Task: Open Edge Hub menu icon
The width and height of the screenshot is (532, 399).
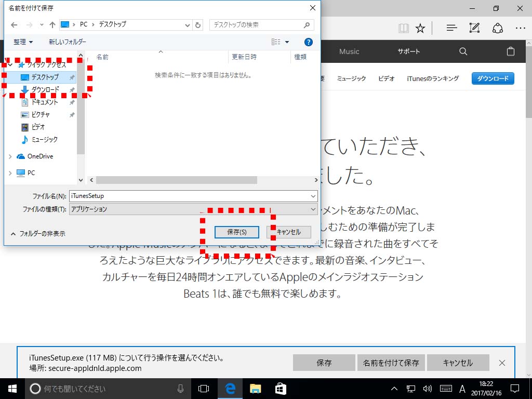Action: (451, 28)
